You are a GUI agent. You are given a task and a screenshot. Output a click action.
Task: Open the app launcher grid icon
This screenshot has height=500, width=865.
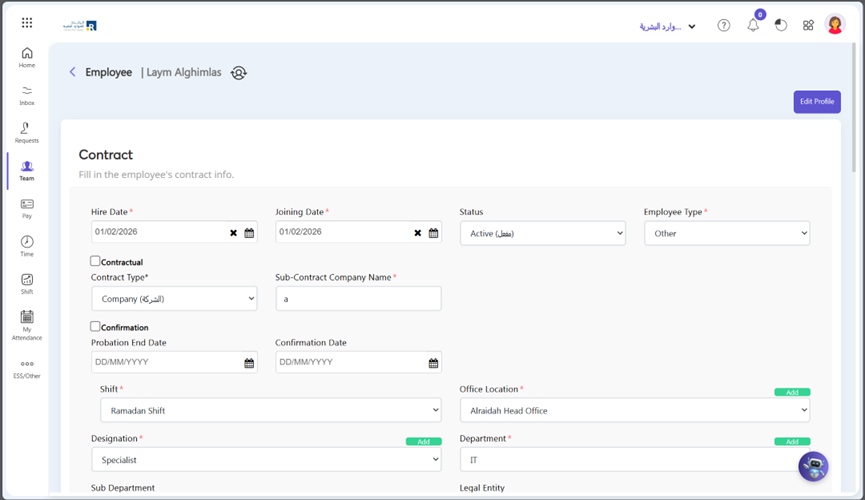click(27, 23)
